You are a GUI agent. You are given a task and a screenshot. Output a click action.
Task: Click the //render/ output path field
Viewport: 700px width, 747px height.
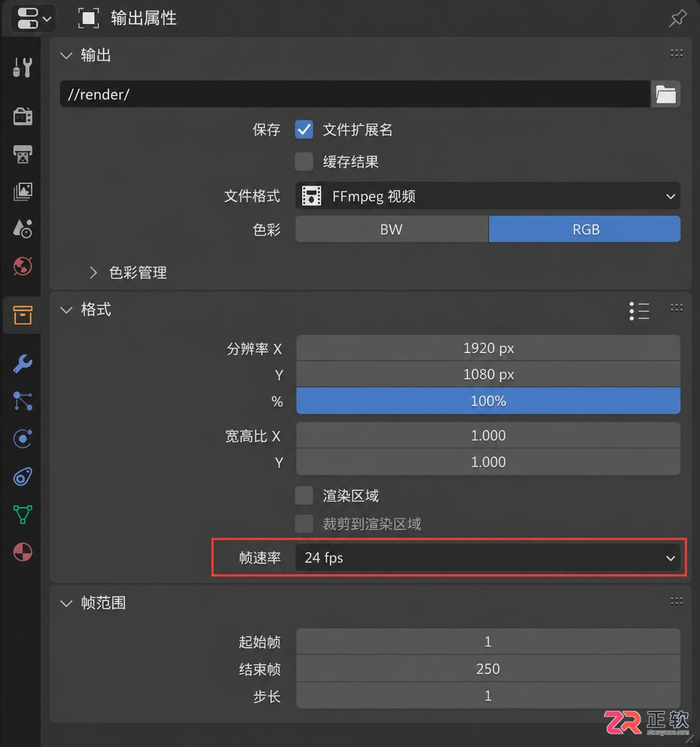tap(355, 94)
